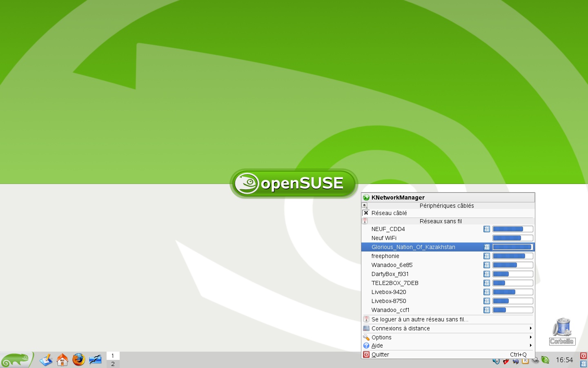The width and height of the screenshot is (588, 368).
Task: Connect to the NEUF_CDD4 wireless network
Action: pyautogui.click(x=448, y=229)
